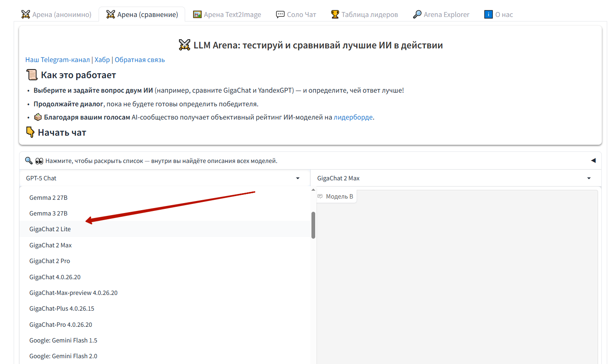Click the speech bubble icon on Соло Чат tab
608x364 pixels.
(x=280, y=14)
